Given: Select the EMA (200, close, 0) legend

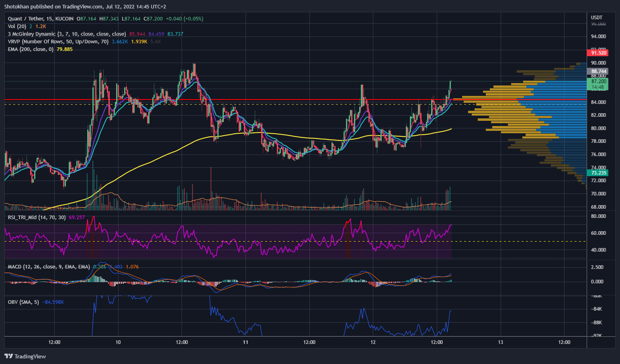Looking at the screenshot, I should tap(31, 49).
